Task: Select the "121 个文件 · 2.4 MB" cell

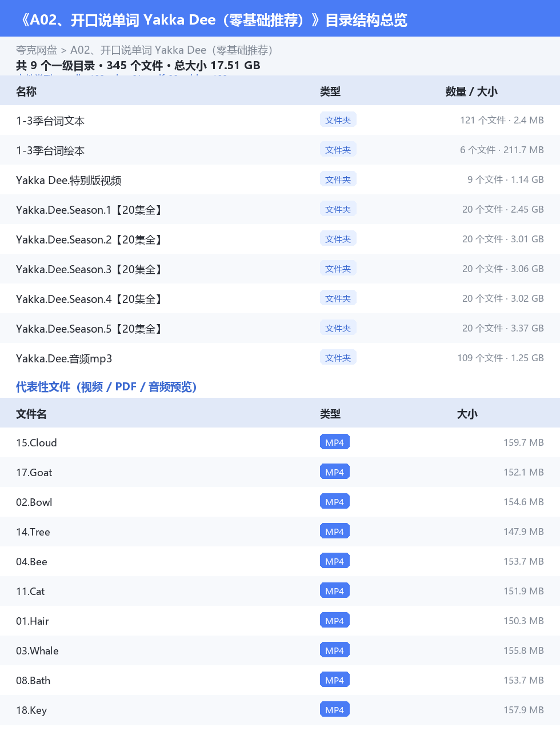Action: click(502, 120)
